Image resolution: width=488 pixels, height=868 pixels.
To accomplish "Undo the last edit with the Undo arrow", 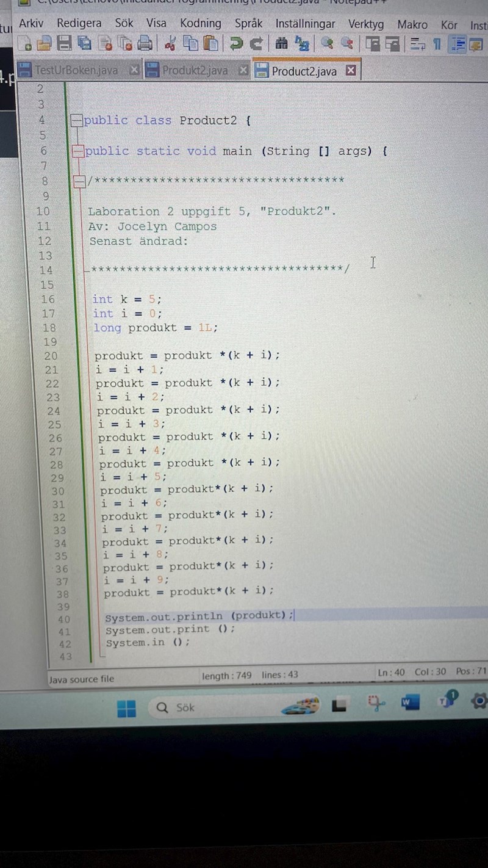I will pos(237,44).
